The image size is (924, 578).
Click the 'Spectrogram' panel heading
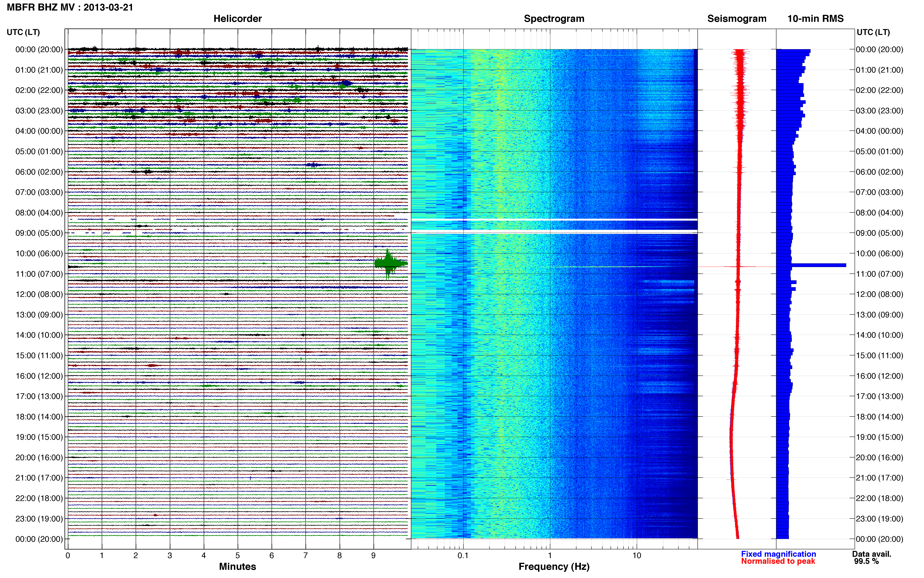(554, 19)
